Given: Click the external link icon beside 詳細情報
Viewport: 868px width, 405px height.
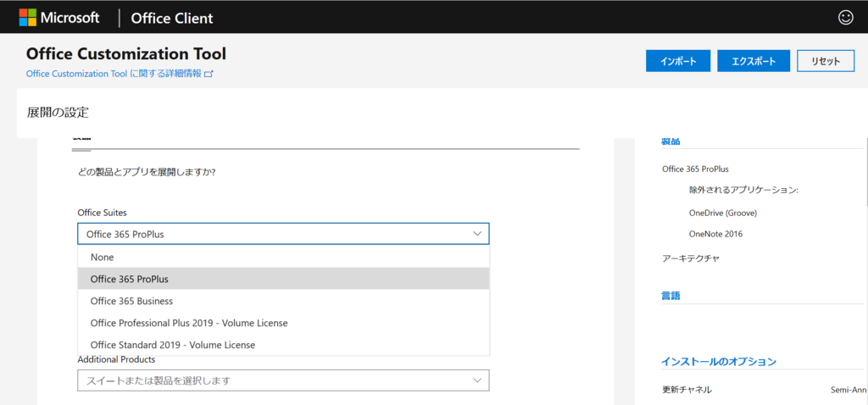Looking at the screenshot, I should (209, 74).
